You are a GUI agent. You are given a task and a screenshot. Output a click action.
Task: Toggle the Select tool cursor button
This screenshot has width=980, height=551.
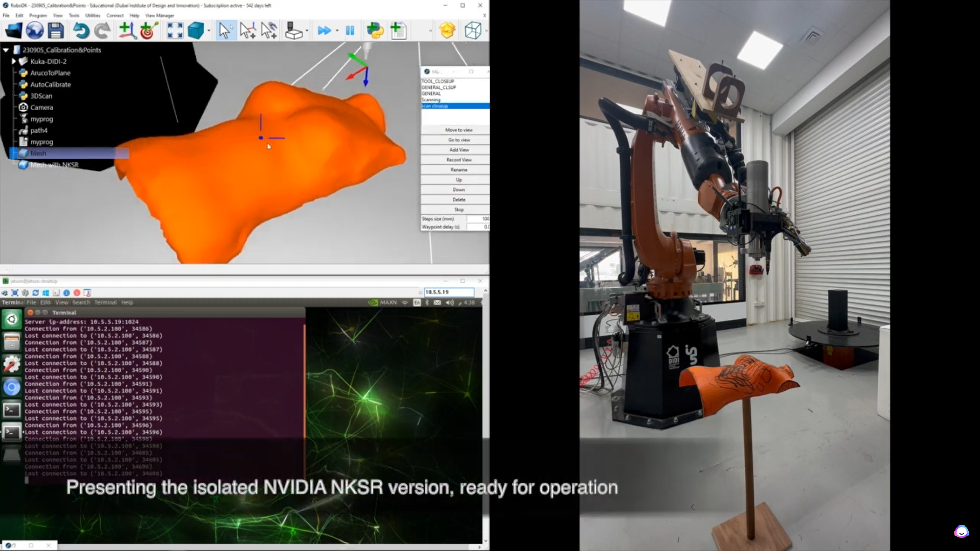pos(225,31)
